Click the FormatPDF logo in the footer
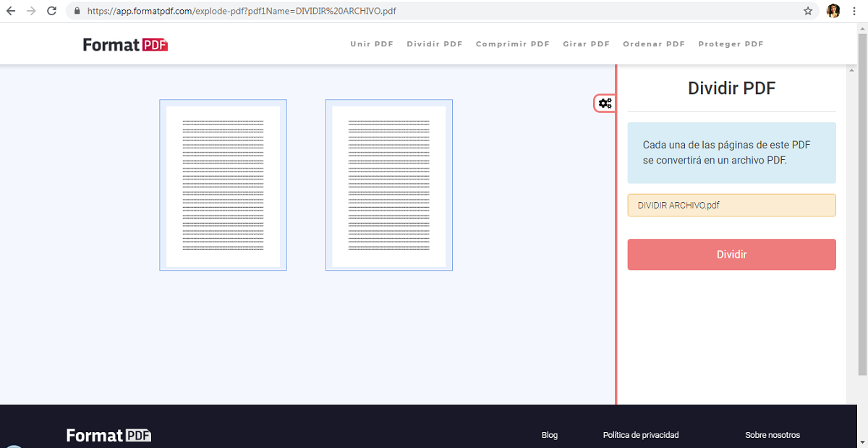 pos(108,435)
